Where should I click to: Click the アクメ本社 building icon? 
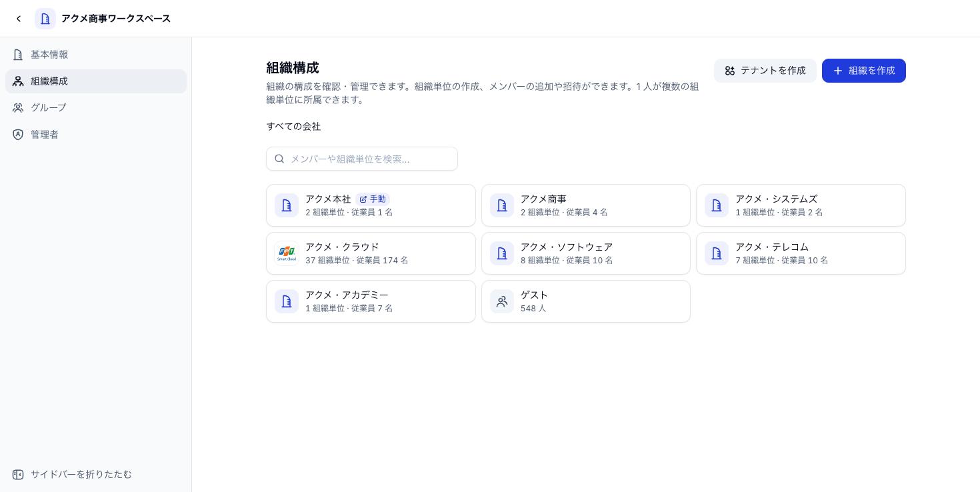(x=287, y=205)
